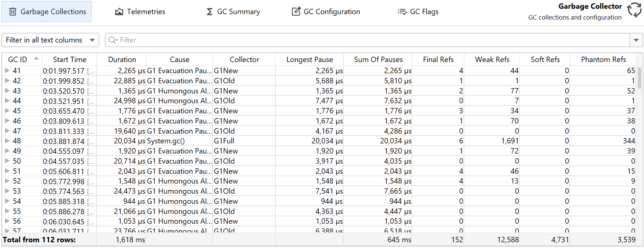Expand the System.gc() row 48
The image size is (644, 248).
pos(7,141)
